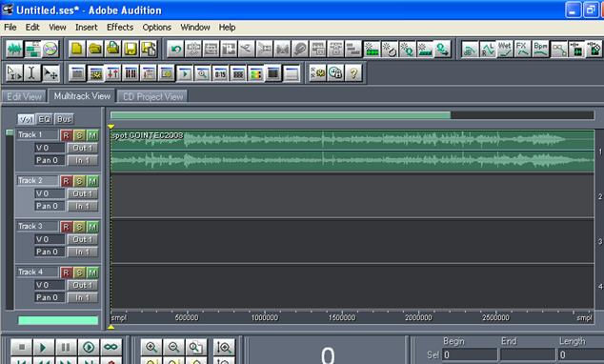Viewport: 604px width, 364px height.
Task: Select the Hybrid pointer tool
Action: [14, 72]
